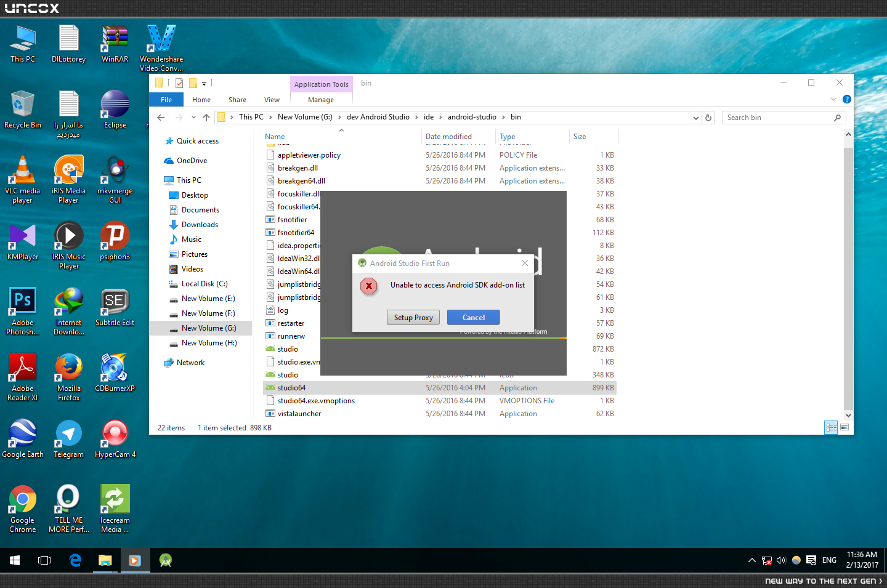
Task: Click the Google Chrome desktop shortcut
Action: coord(23,509)
